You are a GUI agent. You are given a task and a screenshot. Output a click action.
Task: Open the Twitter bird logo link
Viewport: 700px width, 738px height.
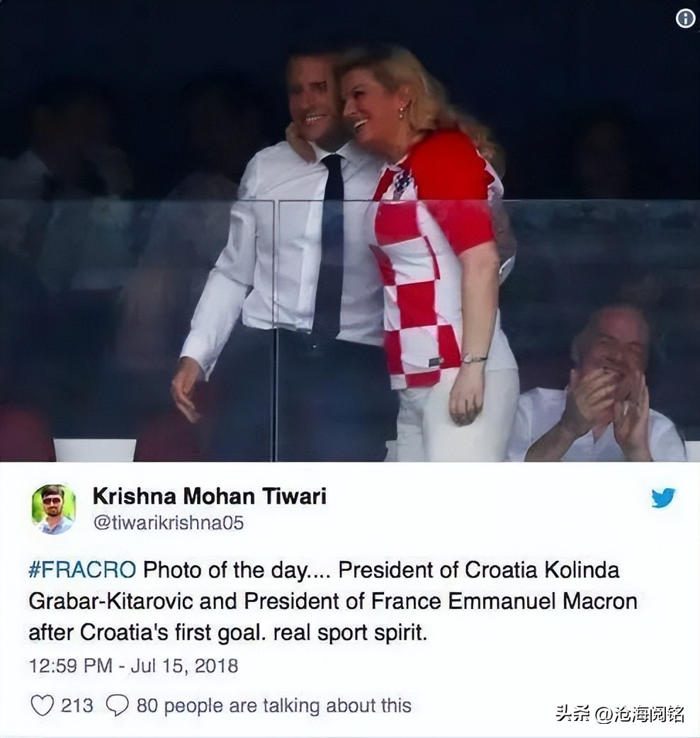click(x=663, y=498)
